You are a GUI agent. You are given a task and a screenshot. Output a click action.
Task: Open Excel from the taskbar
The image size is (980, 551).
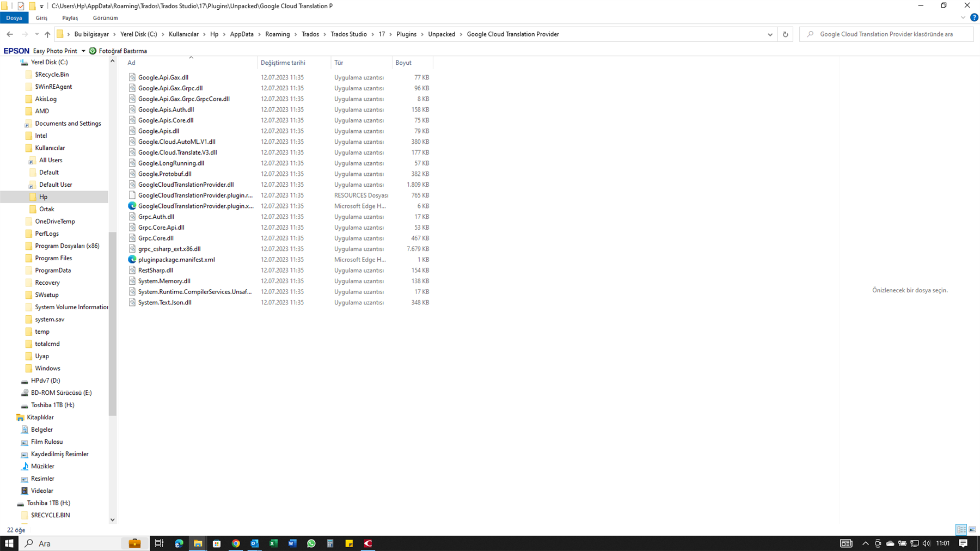pyautogui.click(x=273, y=543)
